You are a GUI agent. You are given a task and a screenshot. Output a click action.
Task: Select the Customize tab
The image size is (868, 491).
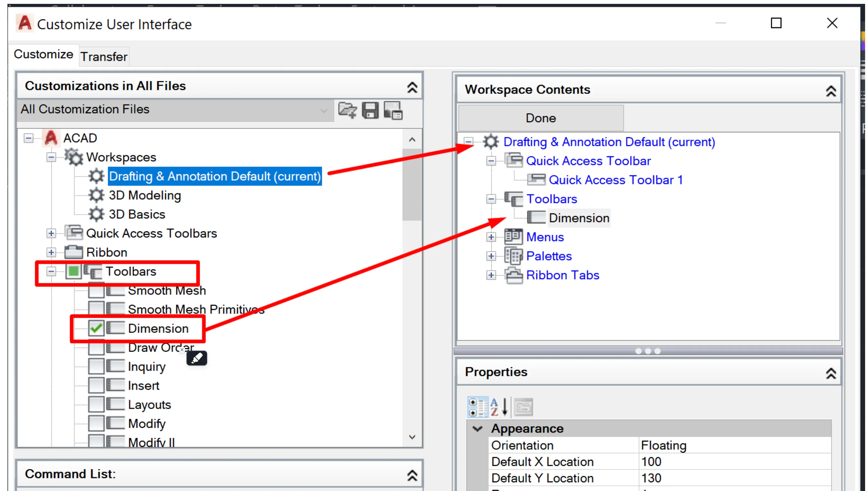[43, 54]
